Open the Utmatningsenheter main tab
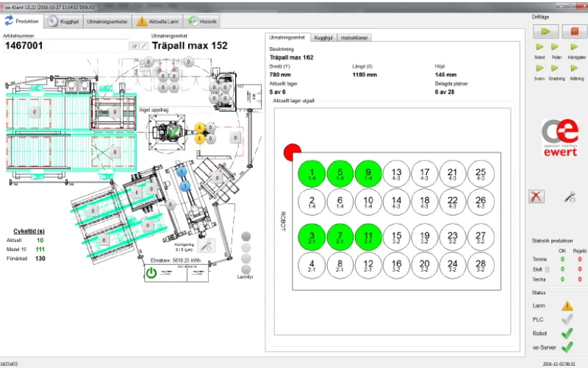Image resolution: width=588 pixels, height=368 pixels. pos(107,22)
